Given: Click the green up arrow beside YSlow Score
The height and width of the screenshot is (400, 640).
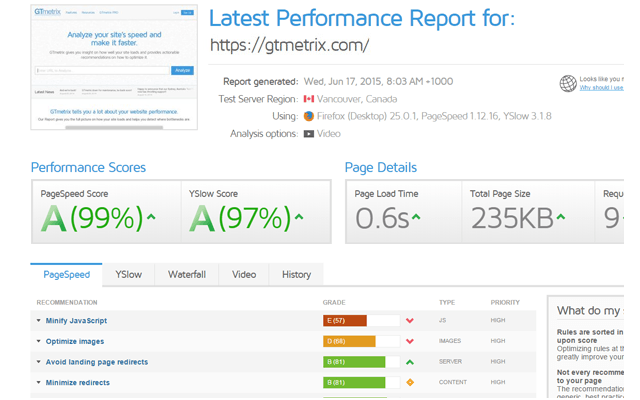Looking at the screenshot, I should pyautogui.click(x=299, y=217).
